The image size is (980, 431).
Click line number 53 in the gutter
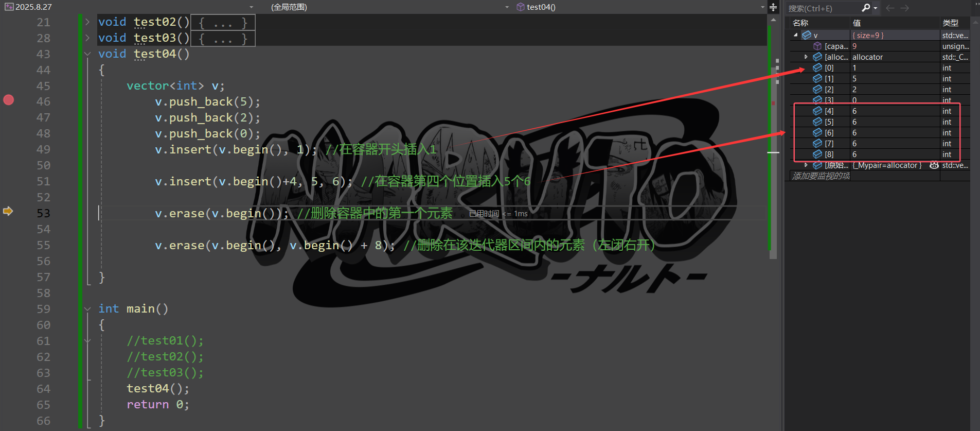44,213
